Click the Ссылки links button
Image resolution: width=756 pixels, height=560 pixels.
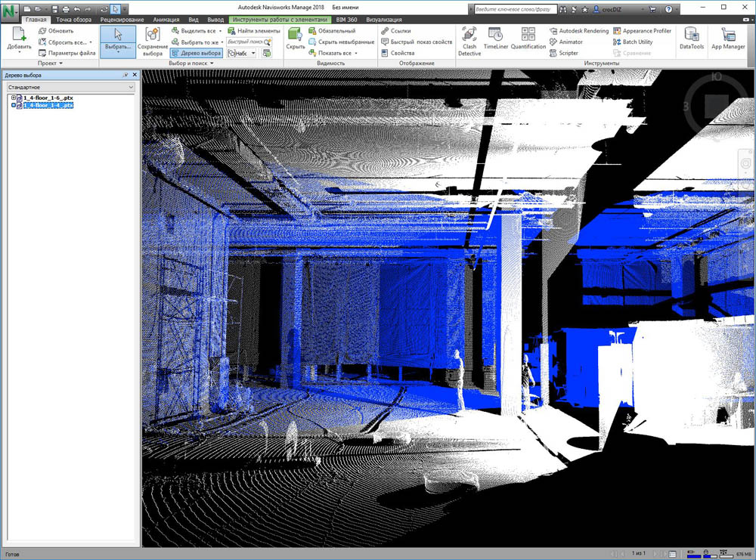click(396, 31)
